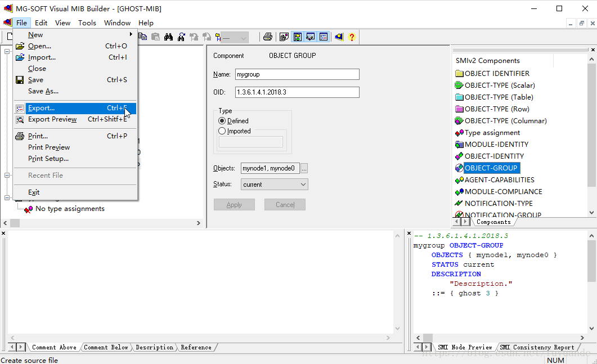Click the tree node toolbar icon beside dropdown
The height and width of the screenshot is (364, 597).
[218, 37]
